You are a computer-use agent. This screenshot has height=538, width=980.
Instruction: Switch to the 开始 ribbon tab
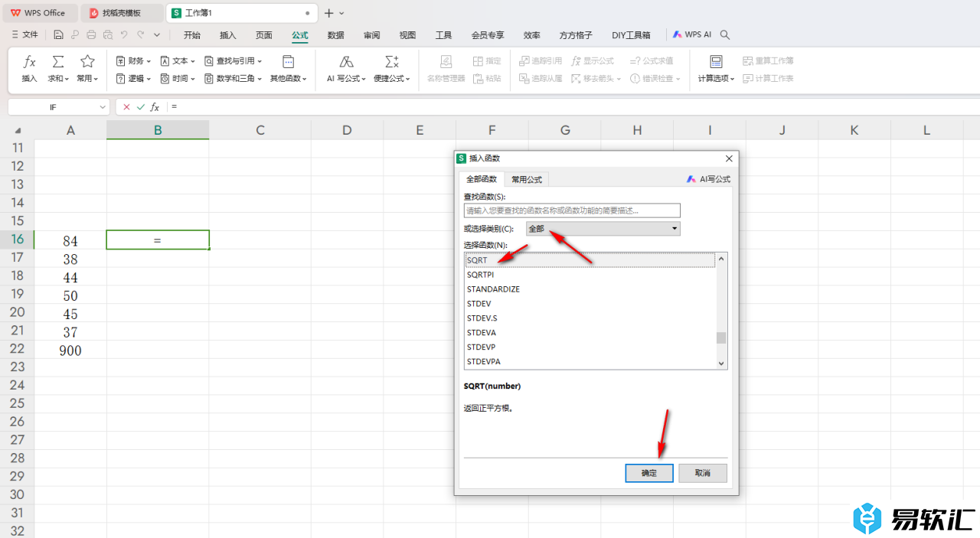point(192,35)
